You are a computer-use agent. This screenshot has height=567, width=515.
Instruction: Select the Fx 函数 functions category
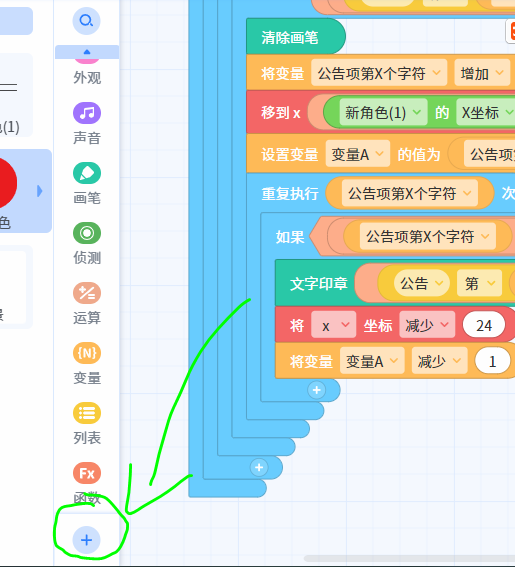coord(87,473)
